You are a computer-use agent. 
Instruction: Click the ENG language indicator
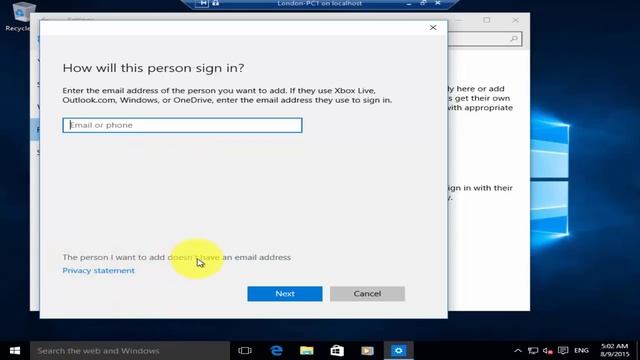(581, 351)
